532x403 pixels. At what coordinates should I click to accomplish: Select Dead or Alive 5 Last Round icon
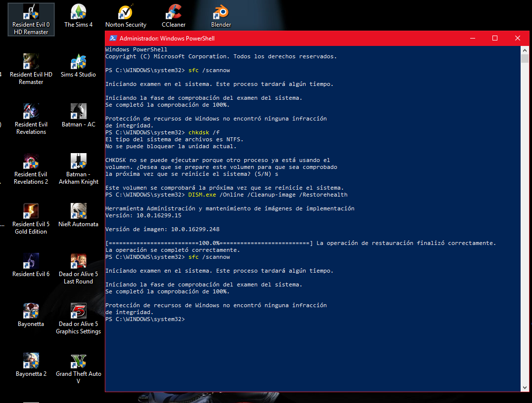point(79,269)
